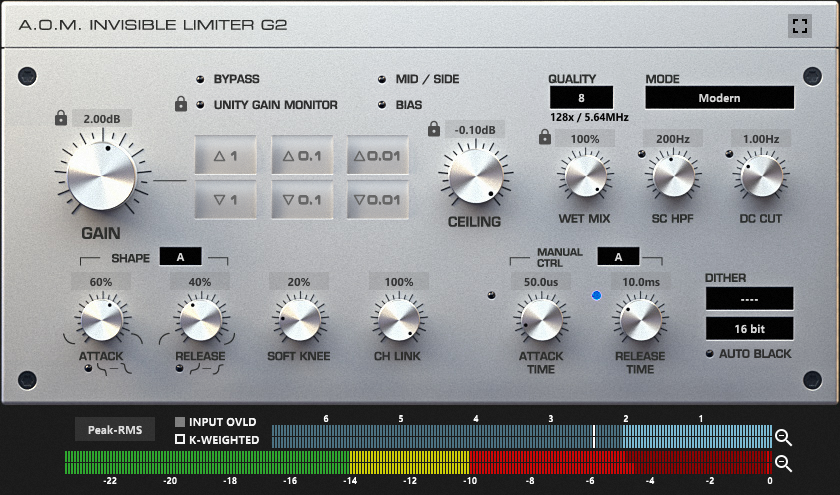Click the lock icon next to Ceiling value

tap(434, 129)
